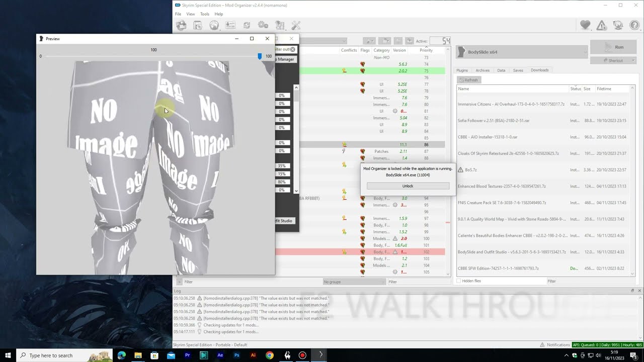644x362 pixels.
Task: Launch Adobe Illustrator from the taskbar
Action: [253, 355]
